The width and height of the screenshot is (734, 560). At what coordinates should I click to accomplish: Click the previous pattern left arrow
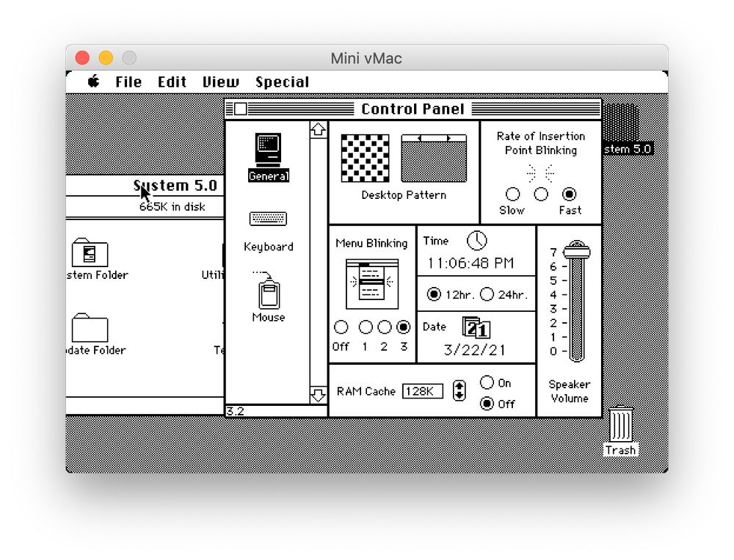pyautogui.click(x=418, y=138)
